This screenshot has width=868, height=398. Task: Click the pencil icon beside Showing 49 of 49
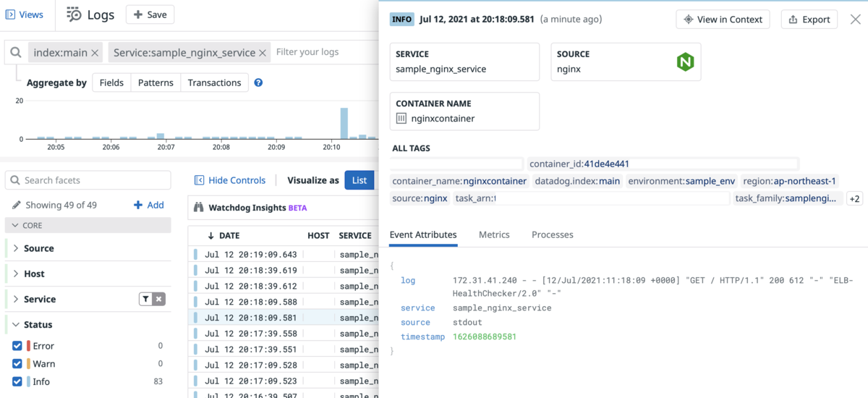pyautogui.click(x=17, y=205)
